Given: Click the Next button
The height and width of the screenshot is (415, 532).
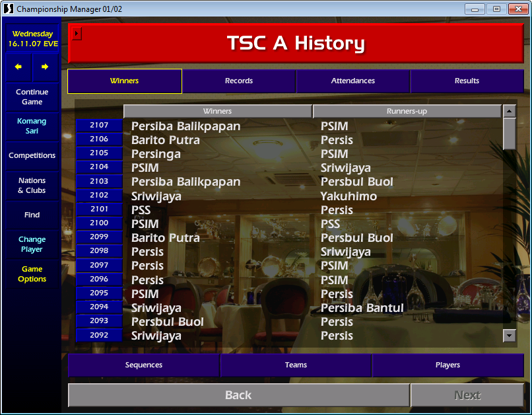Looking at the screenshot, I should (x=467, y=395).
